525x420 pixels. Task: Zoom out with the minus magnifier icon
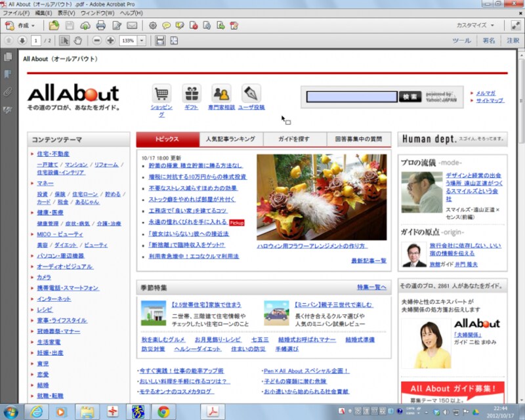pos(96,40)
